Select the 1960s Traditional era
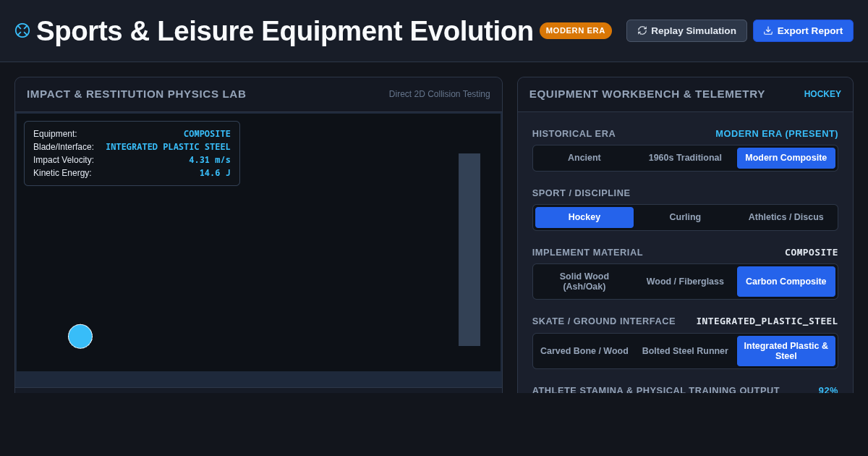868x456 pixels. coord(685,158)
